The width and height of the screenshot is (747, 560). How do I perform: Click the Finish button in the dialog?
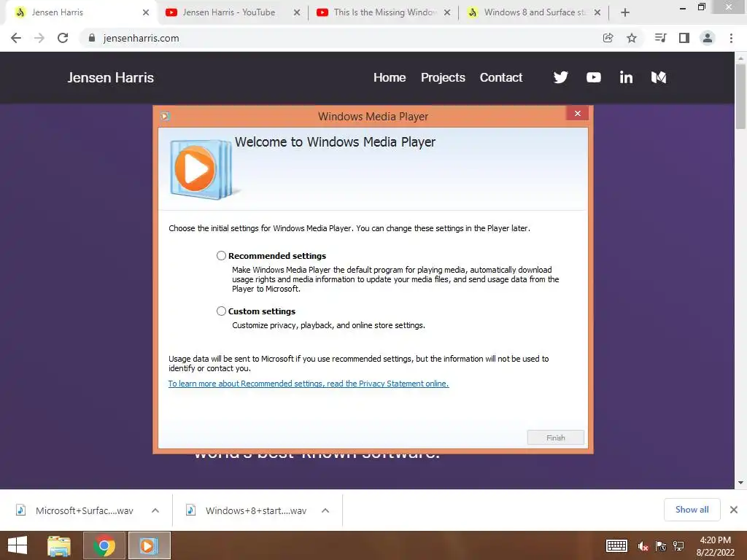click(555, 437)
